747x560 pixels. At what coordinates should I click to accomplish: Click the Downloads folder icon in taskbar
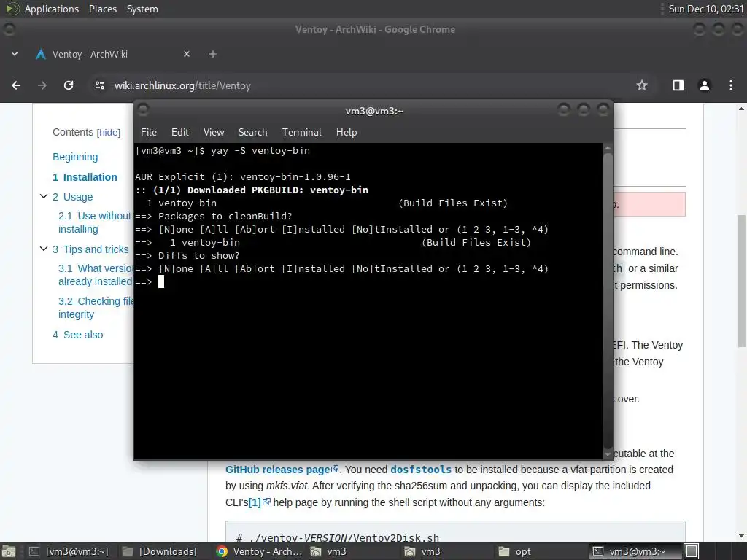(x=128, y=551)
